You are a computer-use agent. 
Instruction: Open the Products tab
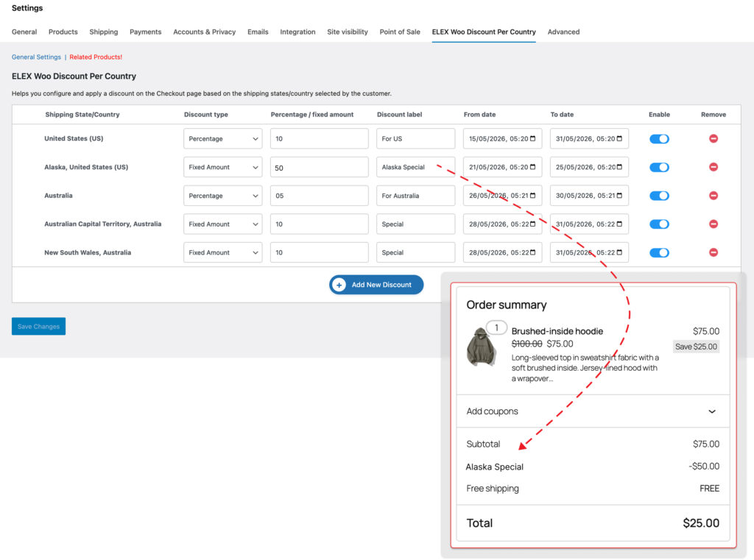(x=63, y=32)
